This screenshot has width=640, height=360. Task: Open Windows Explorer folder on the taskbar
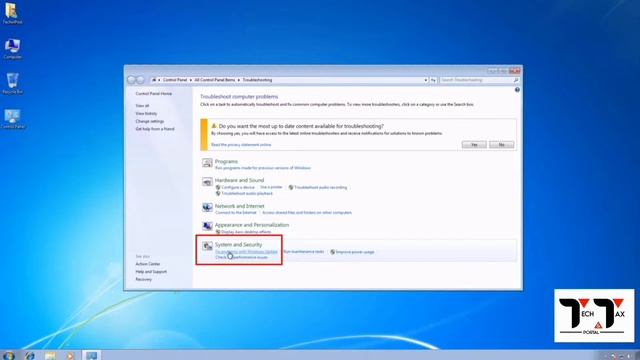[50, 356]
